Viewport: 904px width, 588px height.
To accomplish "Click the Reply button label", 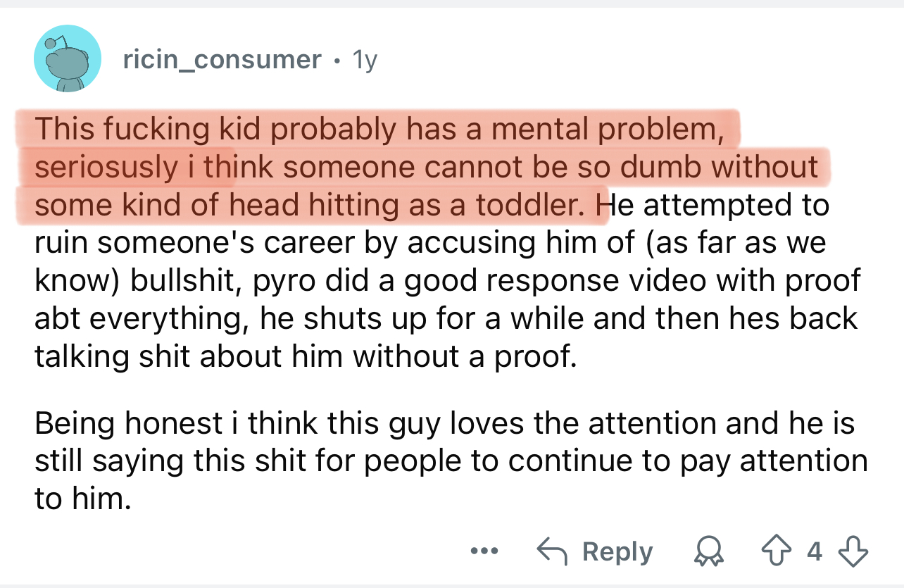I will 617,552.
